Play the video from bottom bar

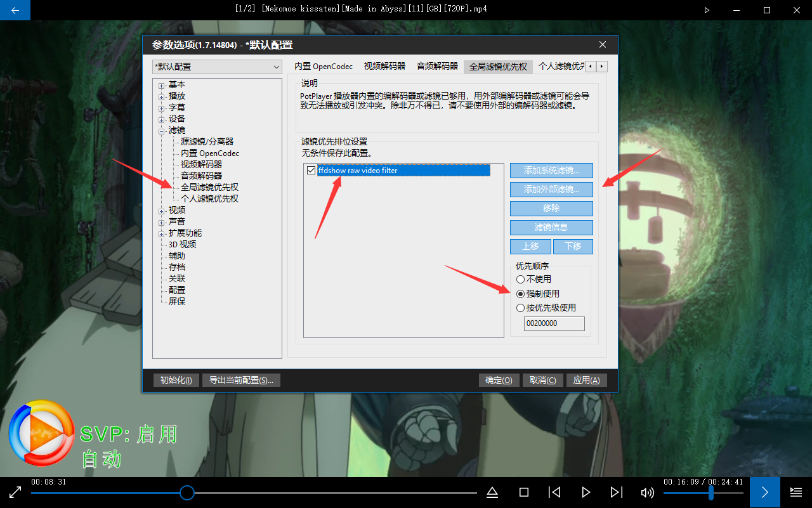(586, 492)
